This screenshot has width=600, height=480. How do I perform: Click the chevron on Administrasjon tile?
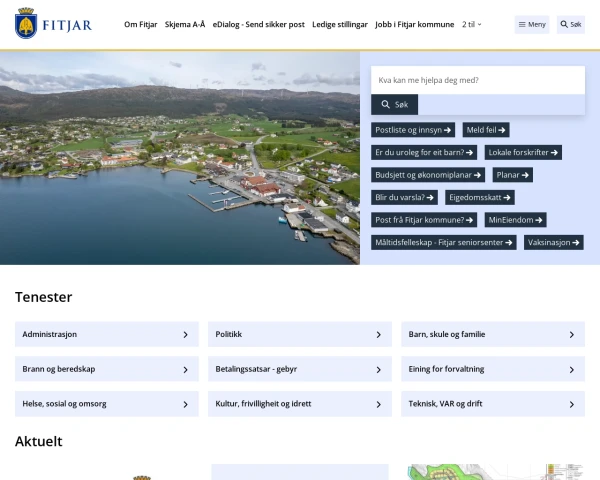(185, 335)
